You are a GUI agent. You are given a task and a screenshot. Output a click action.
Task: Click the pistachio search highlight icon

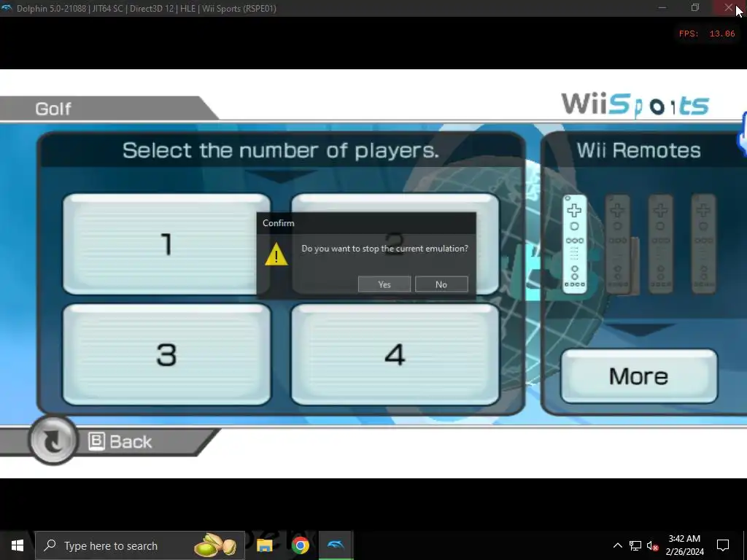(x=215, y=545)
